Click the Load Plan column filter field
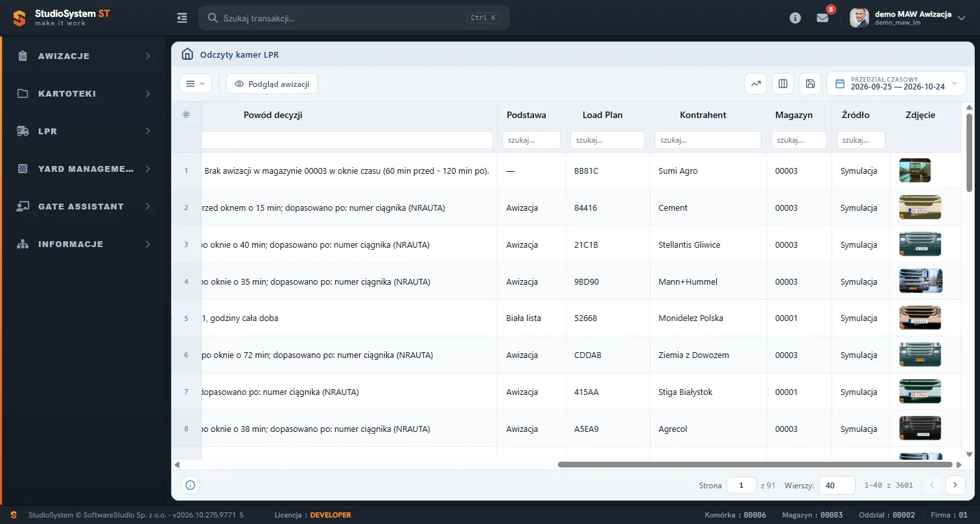This screenshot has height=524, width=980. click(607, 140)
